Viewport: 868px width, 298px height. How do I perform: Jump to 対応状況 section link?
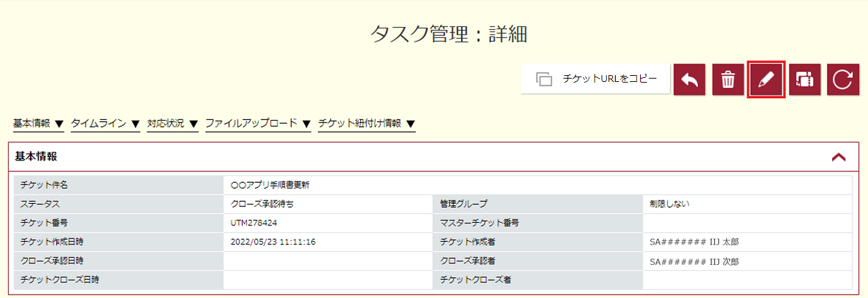(172, 124)
